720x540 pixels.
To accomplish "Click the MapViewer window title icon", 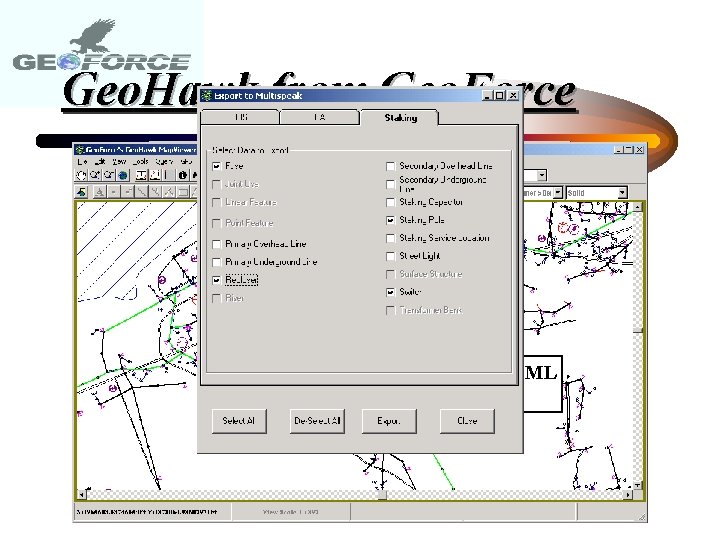I will click(80, 150).
